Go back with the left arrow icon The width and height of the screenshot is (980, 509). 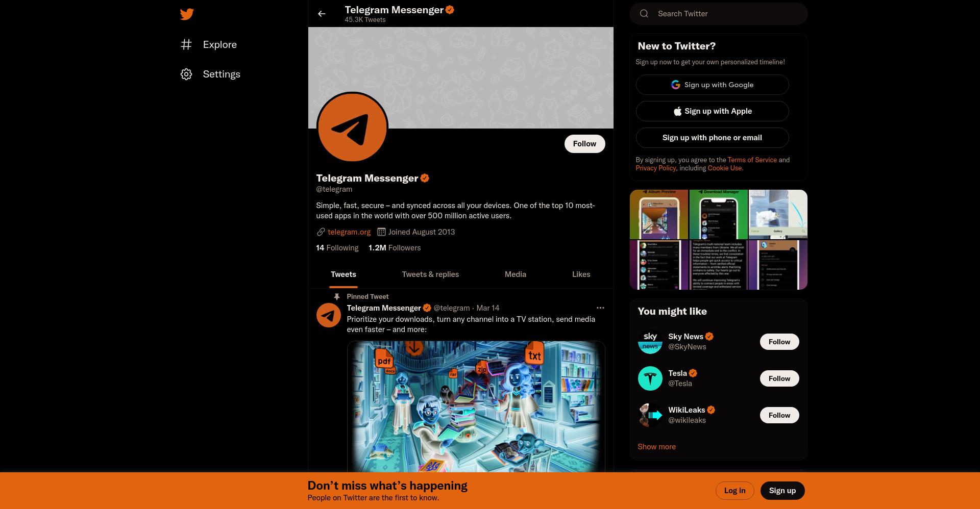[x=322, y=14]
